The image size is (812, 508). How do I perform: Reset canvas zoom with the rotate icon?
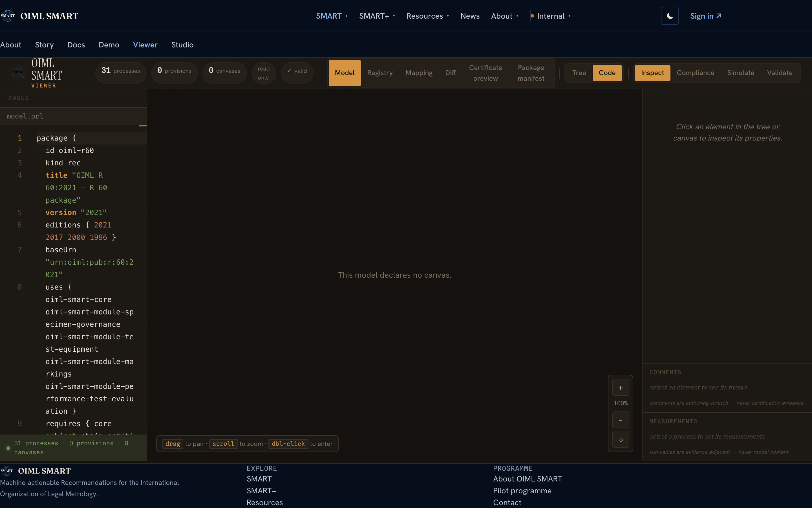tap(620, 440)
